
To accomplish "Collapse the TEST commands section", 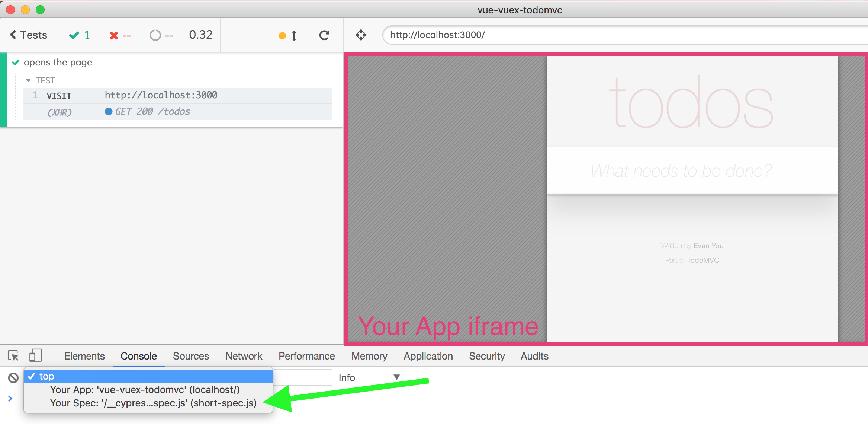I will [x=28, y=80].
